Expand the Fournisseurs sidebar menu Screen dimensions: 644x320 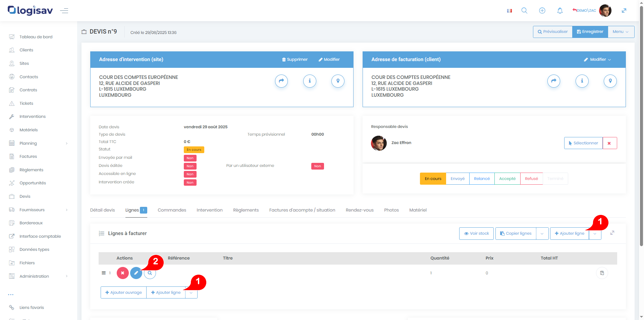(39, 210)
